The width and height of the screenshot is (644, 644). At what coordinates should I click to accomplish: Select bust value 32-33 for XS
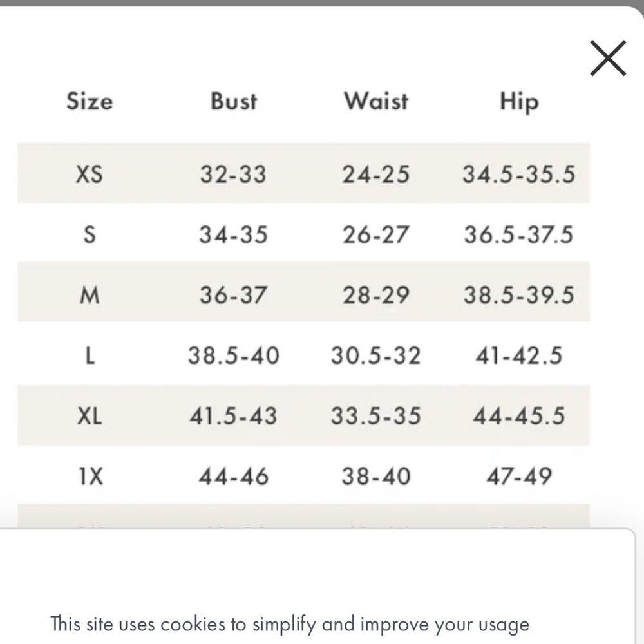pos(233,174)
